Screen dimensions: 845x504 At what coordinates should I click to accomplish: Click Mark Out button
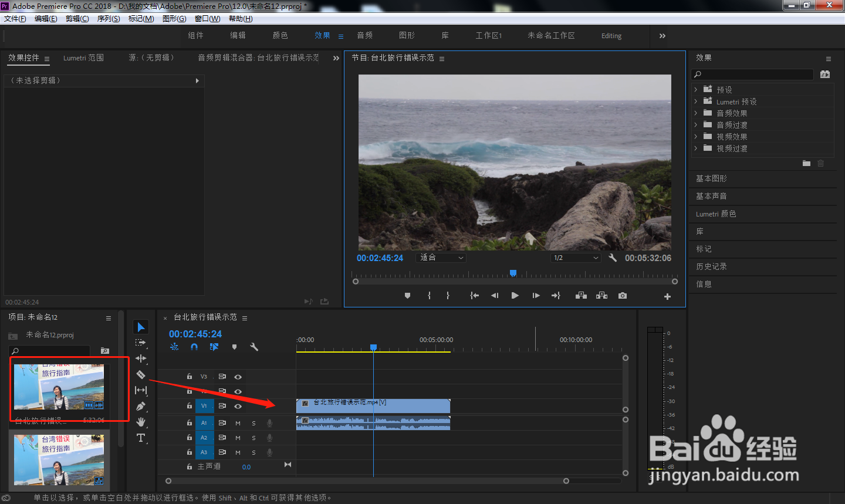coord(448,296)
